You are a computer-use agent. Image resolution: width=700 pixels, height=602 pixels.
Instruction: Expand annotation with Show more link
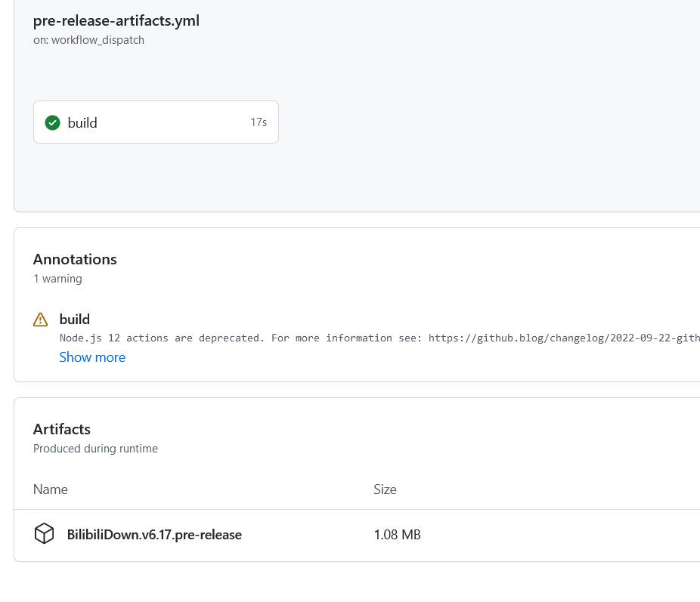[92, 357]
